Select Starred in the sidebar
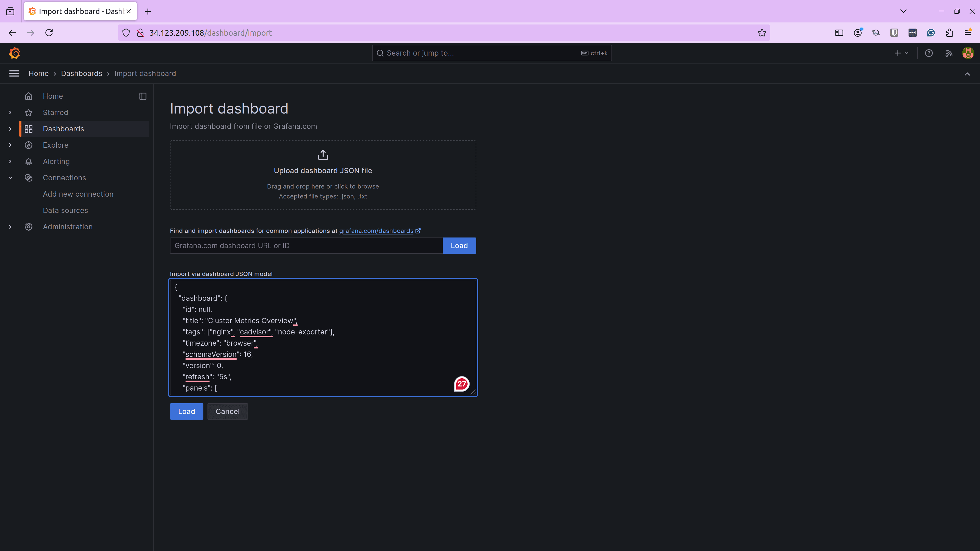 click(x=56, y=112)
